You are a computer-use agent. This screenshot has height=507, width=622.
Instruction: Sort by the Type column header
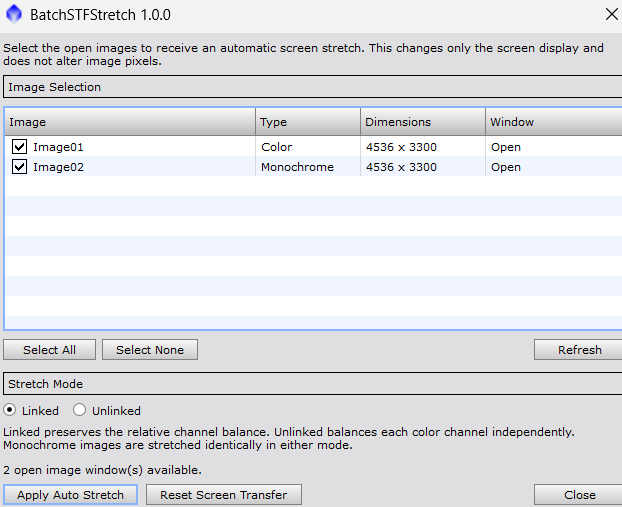coord(308,122)
